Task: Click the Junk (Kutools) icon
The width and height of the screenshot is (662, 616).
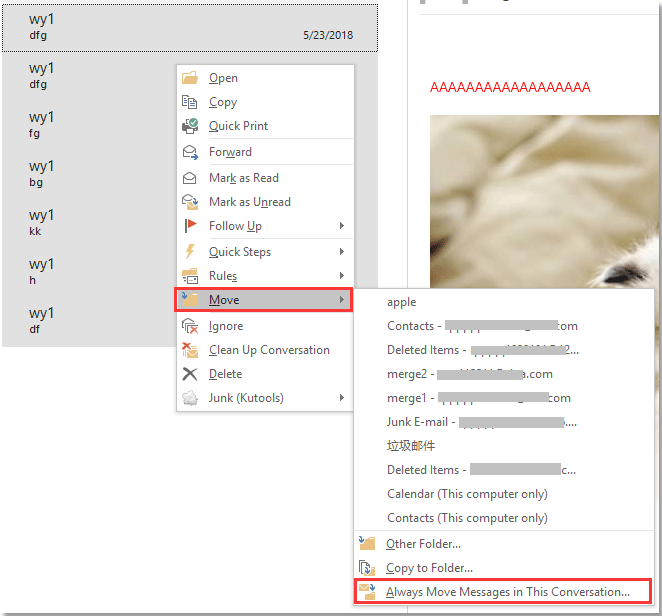Action: 190,398
